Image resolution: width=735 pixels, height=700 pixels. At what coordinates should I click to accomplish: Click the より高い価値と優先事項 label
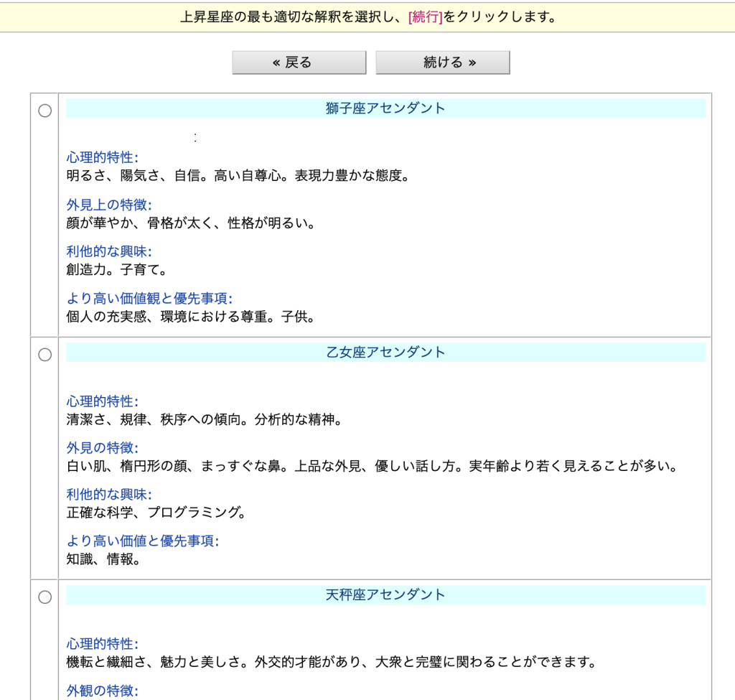pos(143,541)
